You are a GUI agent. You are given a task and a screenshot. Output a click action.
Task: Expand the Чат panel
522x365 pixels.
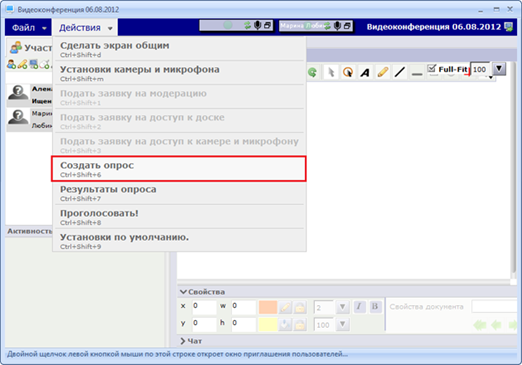183,341
